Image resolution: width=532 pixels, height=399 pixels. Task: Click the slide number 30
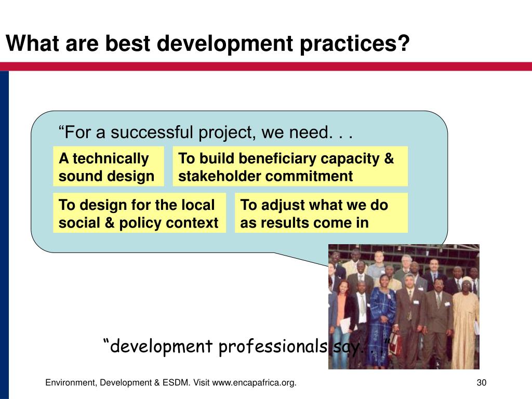coord(482,383)
